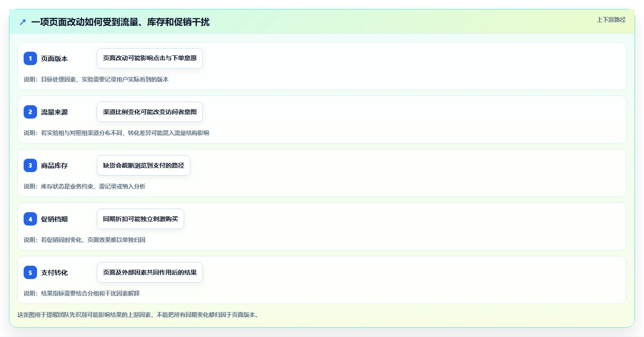Click the arrow icon beside the title
The image size is (644, 337).
click(x=23, y=22)
